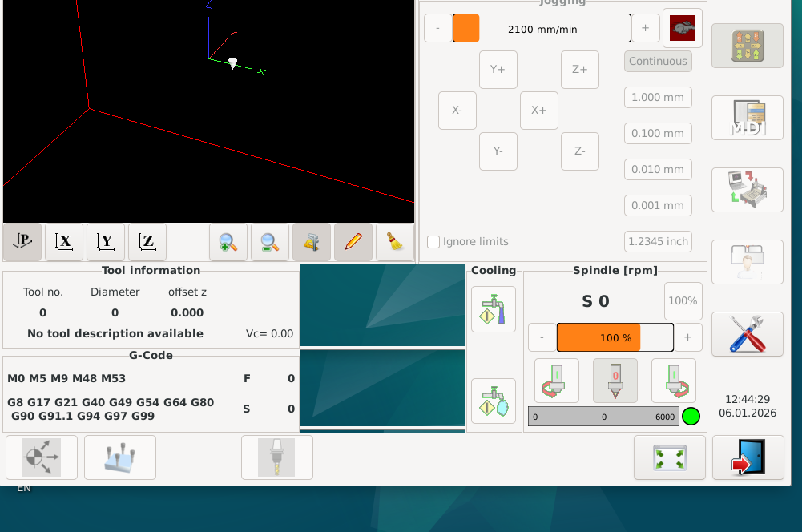Toggle the rabbit jog speed button

(x=683, y=28)
